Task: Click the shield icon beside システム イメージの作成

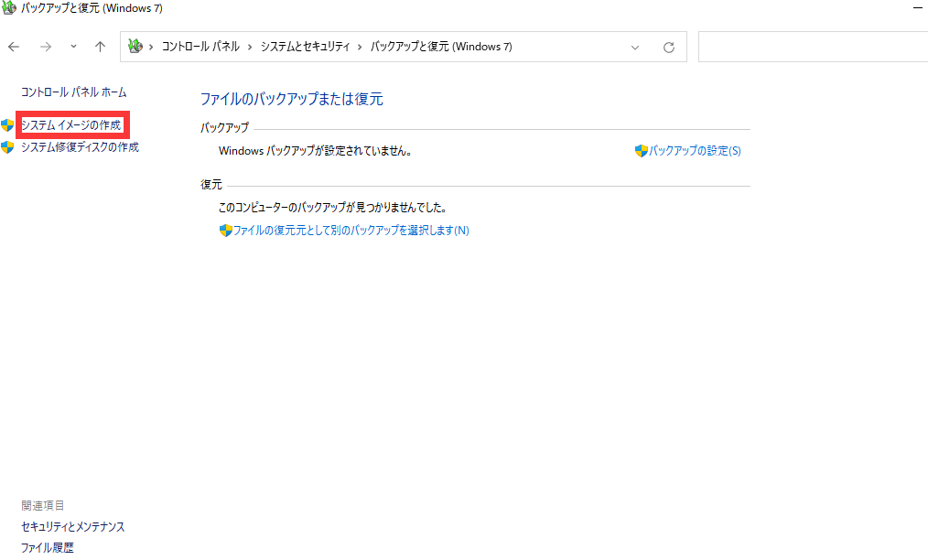Action: pyautogui.click(x=9, y=124)
